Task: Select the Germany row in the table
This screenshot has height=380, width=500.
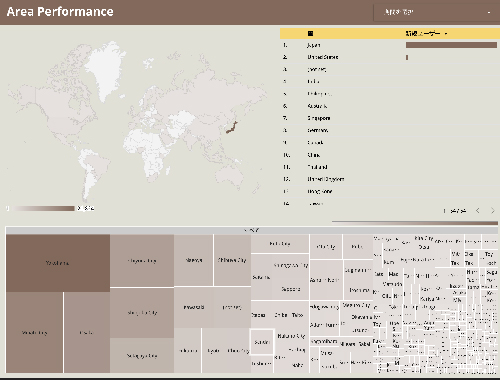Action: click(x=389, y=130)
